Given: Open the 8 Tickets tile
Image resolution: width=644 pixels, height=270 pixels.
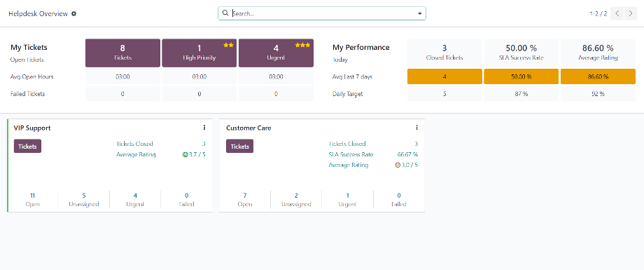Looking at the screenshot, I should coord(122,53).
